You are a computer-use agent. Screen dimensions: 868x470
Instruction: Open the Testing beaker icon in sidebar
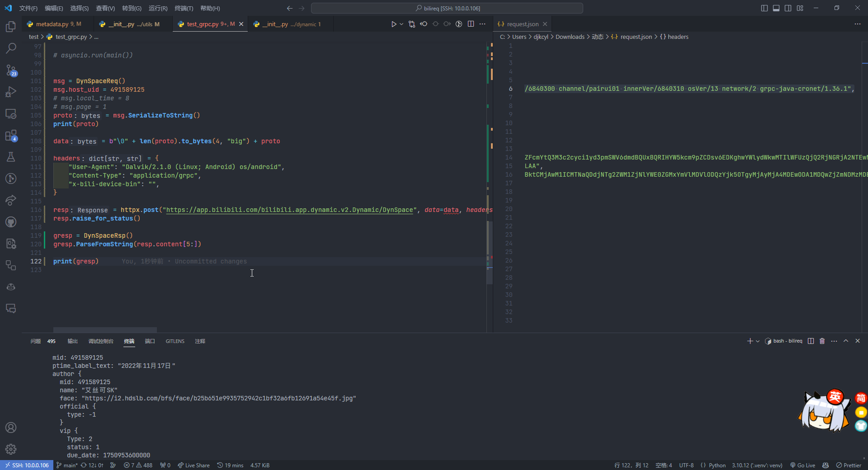point(11,157)
